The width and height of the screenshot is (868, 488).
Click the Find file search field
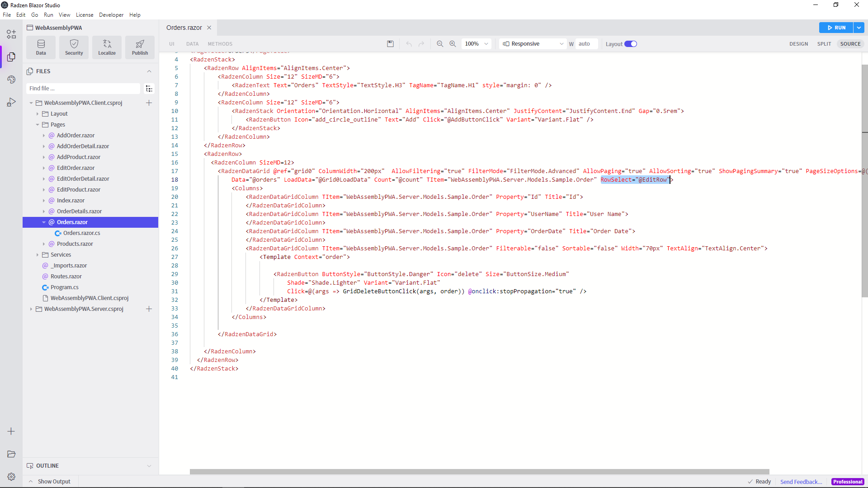pyautogui.click(x=84, y=89)
